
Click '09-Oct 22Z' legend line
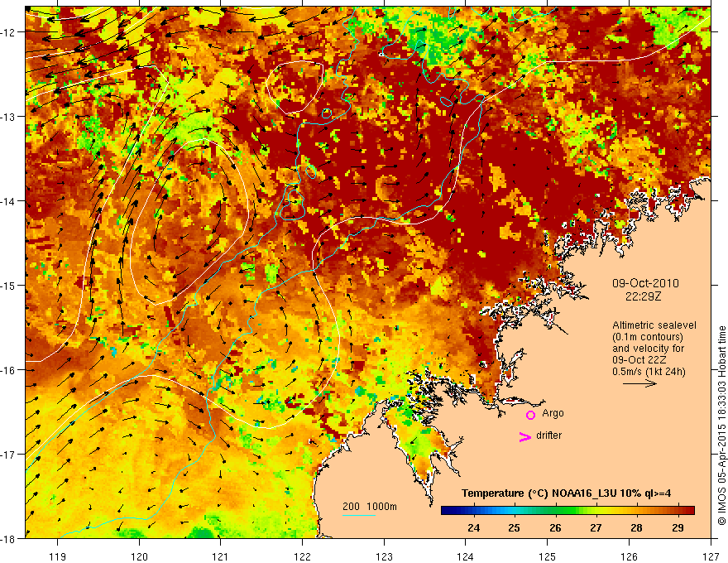pos(639,360)
